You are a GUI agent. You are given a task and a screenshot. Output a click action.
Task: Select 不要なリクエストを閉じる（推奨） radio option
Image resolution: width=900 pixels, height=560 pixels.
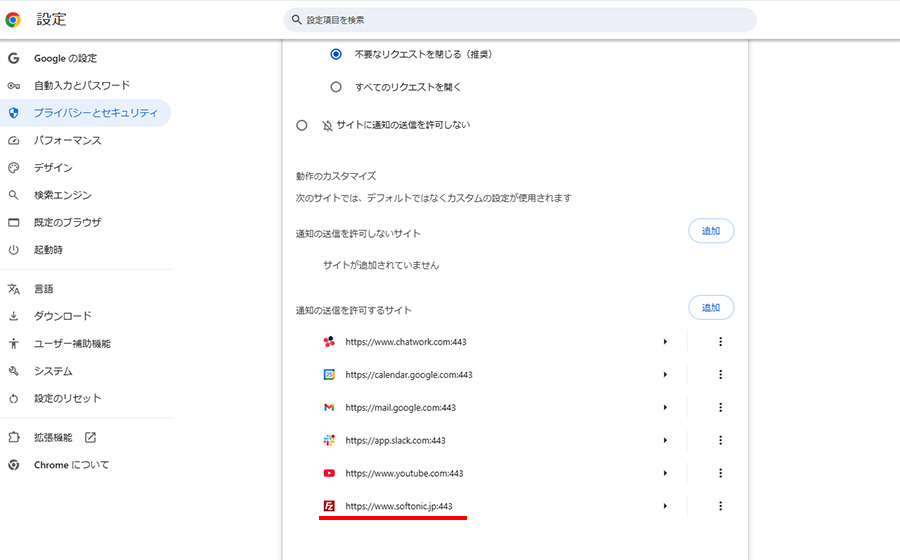(x=336, y=54)
